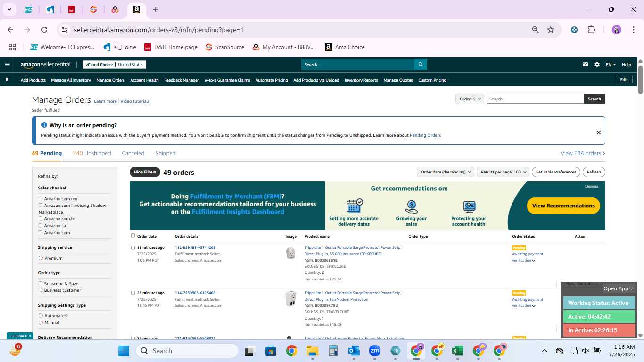Click the Hide Filters button
Viewport: 644px width, 362px height.
(145, 172)
